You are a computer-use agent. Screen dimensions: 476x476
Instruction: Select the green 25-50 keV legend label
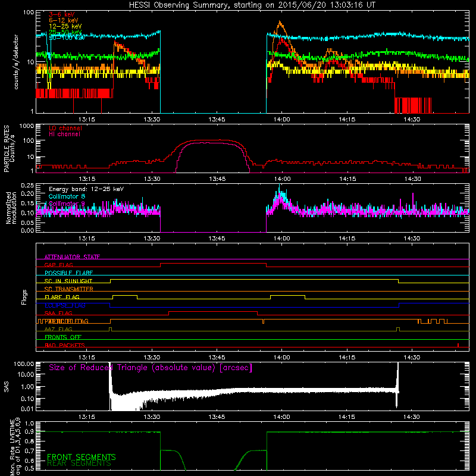click(x=65, y=32)
